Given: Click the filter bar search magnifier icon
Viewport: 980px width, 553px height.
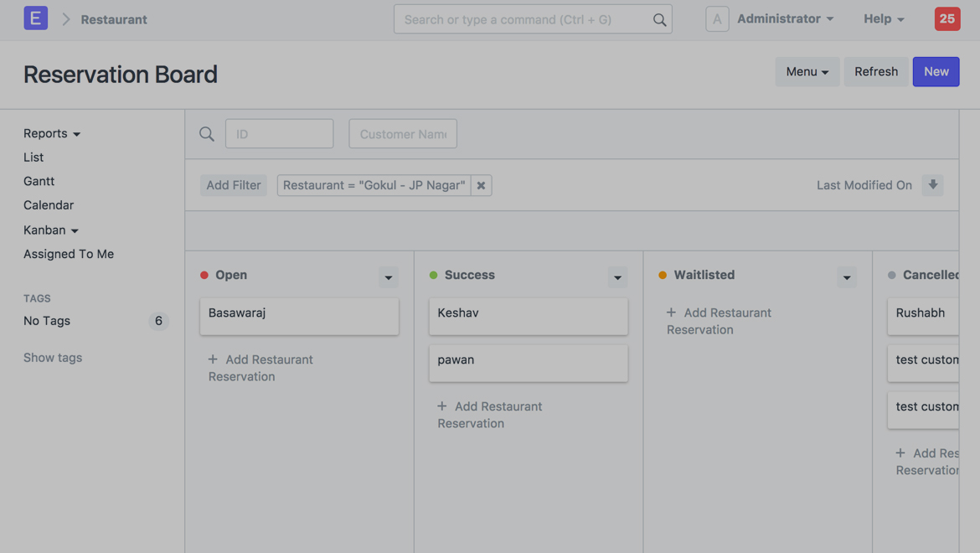Looking at the screenshot, I should click(x=207, y=134).
